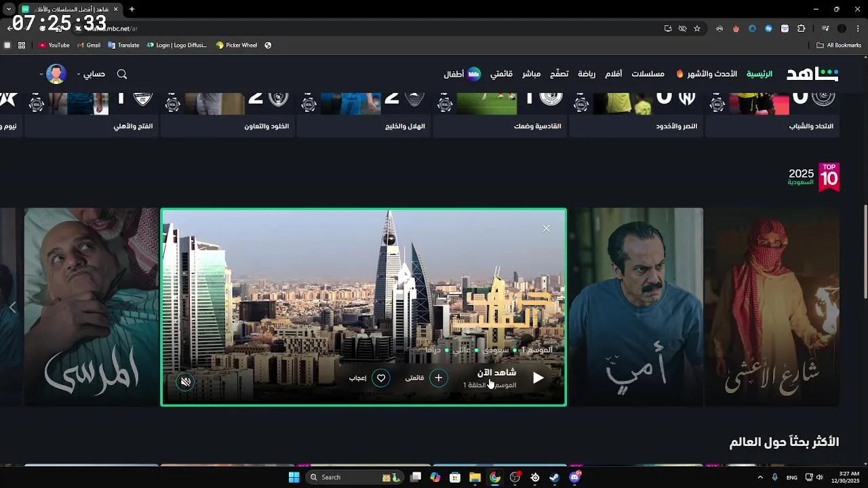
Task: Bookmark this page with the star icon
Action: pyautogui.click(x=696, y=28)
